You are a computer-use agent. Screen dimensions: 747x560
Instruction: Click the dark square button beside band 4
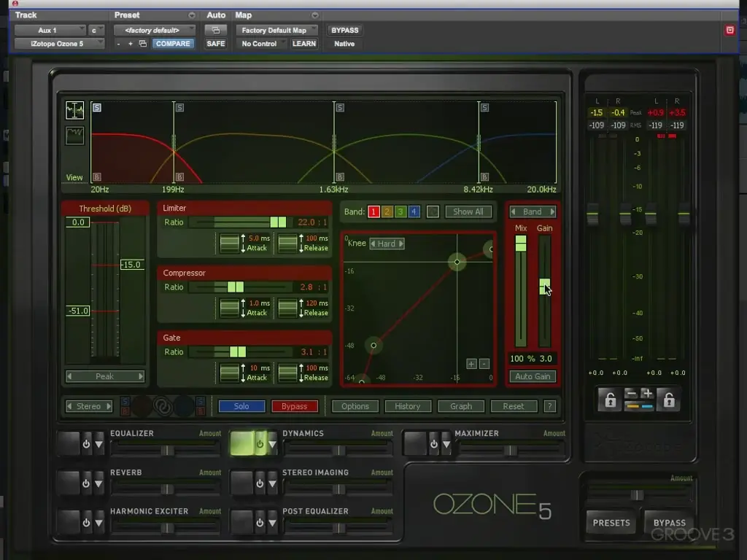point(433,211)
